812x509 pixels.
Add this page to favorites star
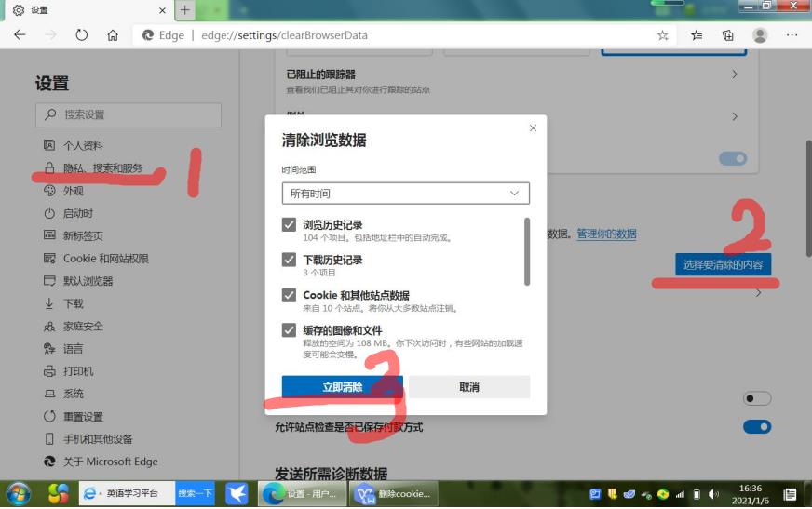tap(662, 35)
